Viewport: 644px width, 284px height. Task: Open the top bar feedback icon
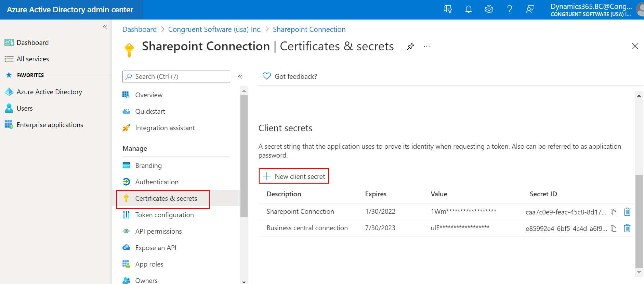[x=530, y=9]
